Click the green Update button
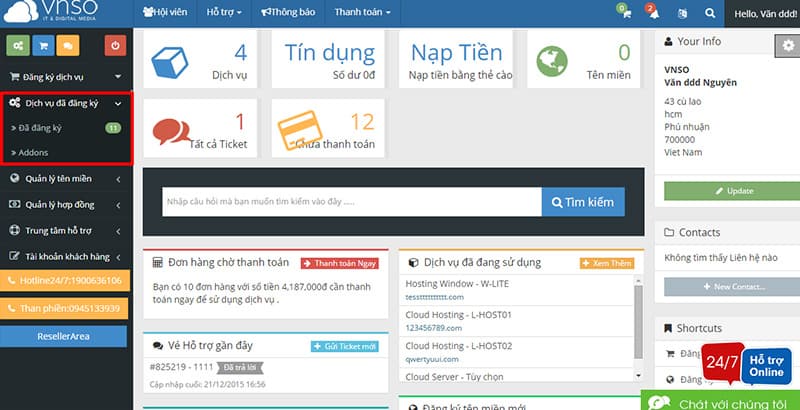The height and width of the screenshot is (410, 800). pyautogui.click(x=733, y=191)
